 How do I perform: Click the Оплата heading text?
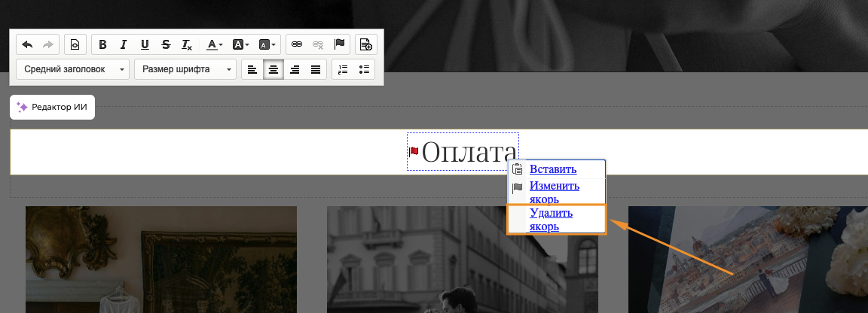pos(469,152)
